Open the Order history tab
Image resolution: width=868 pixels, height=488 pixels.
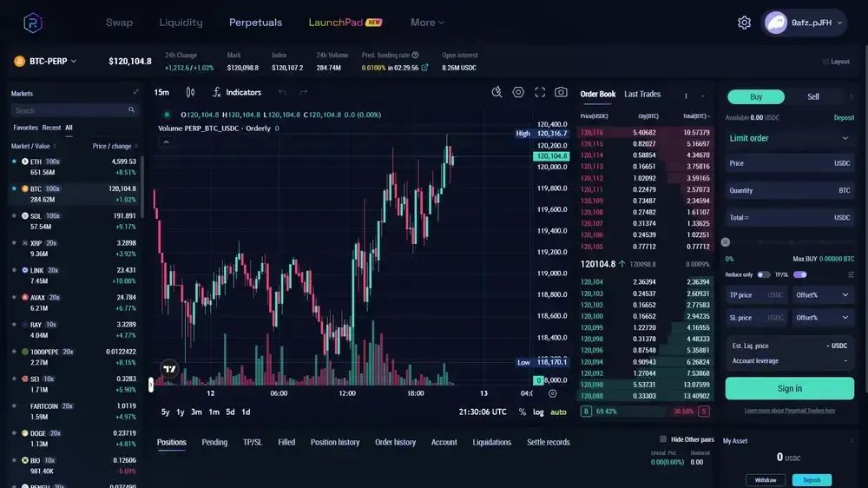coord(395,442)
